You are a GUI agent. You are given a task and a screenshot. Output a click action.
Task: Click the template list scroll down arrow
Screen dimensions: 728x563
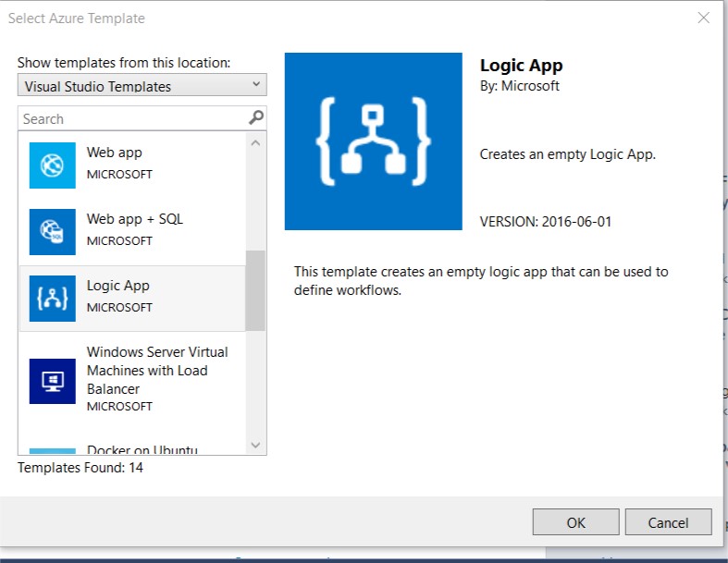point(255,445)
